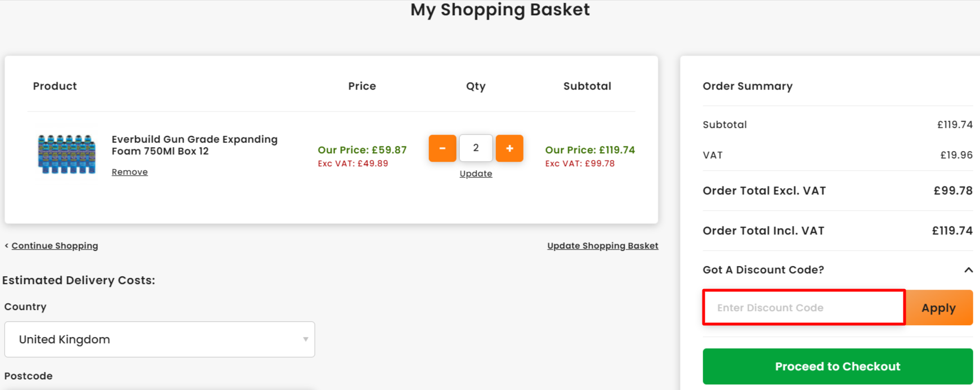Click the Order Summary heading

tap(748, 86)
